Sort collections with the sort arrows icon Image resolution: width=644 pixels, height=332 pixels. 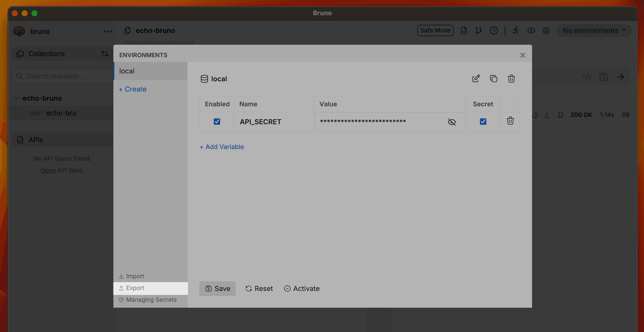click(x=105, y=54)
